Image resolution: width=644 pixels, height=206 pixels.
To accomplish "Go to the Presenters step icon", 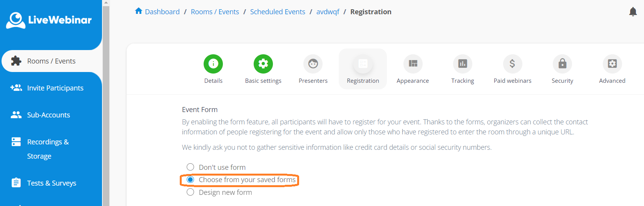I will (313, 64).
